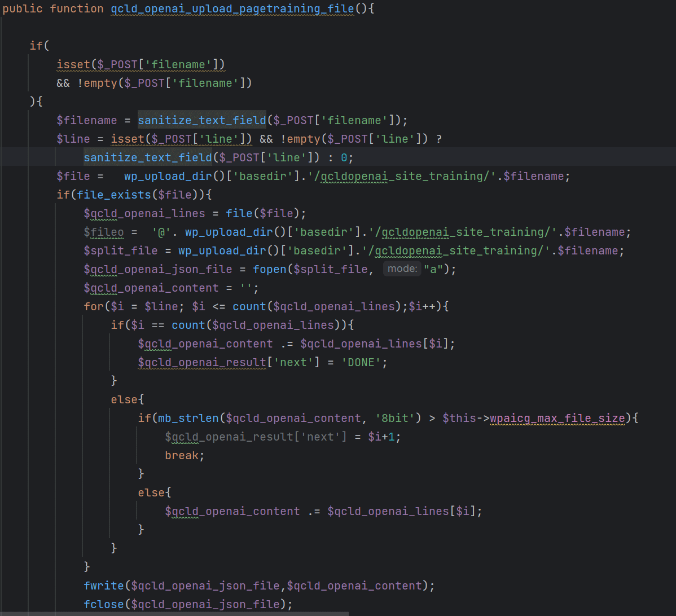676x616 pixels.
Task: Click the highlighted ternary line with sanitize_text_field
Action: click(x=218, y=157)
